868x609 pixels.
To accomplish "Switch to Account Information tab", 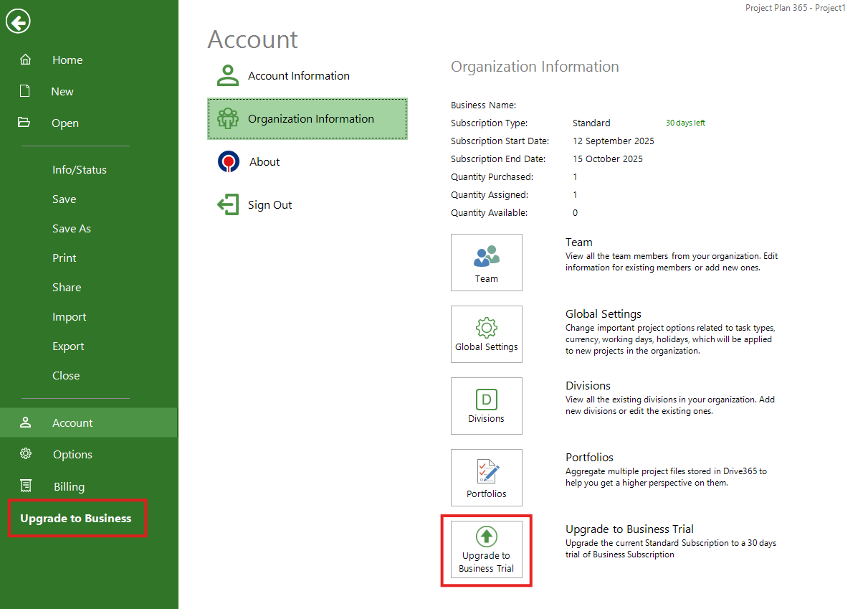I will pyautogui.click(x=307, y=75).
